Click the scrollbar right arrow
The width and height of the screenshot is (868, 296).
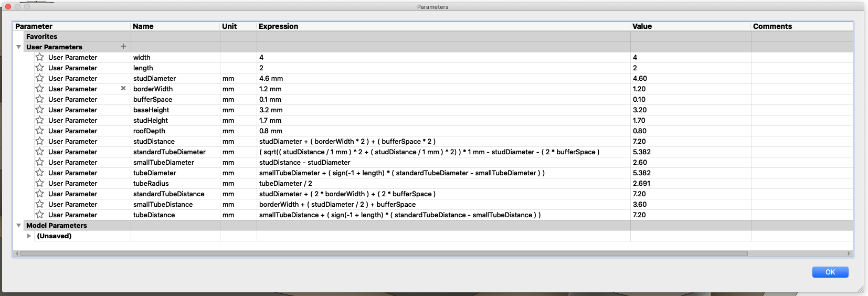[x=849, y=253]
